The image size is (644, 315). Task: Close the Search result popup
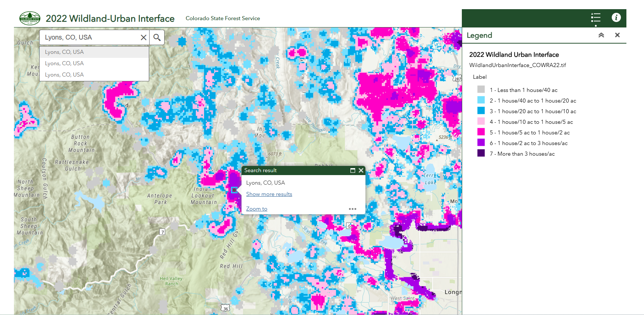click(x=361, y=170)
